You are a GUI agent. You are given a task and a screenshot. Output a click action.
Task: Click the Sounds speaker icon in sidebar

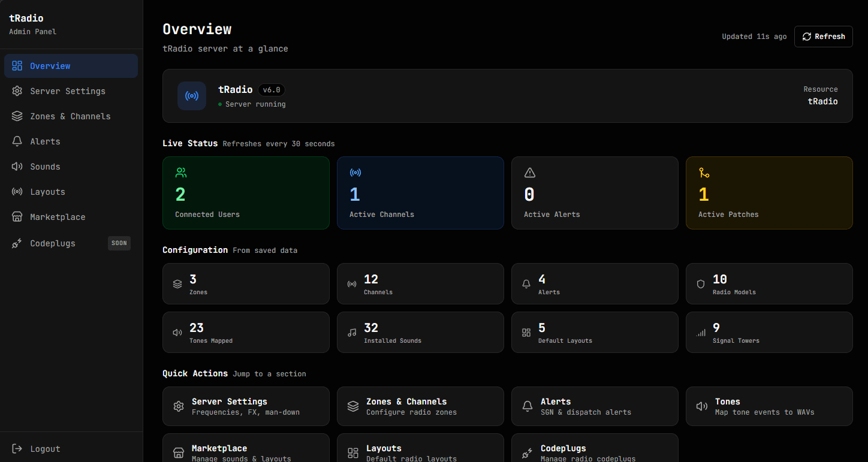pyautogui.click(x=17, y=167)
